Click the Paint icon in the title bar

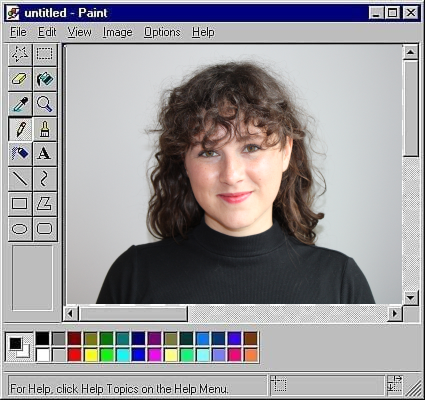13,13
